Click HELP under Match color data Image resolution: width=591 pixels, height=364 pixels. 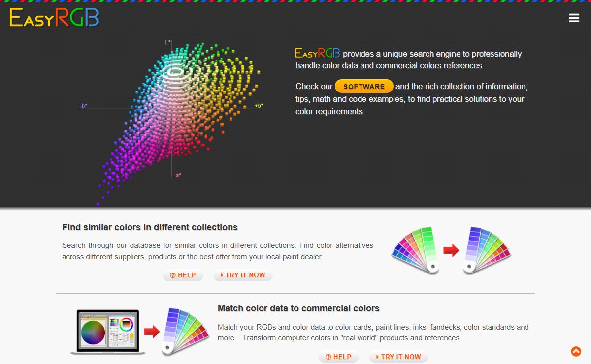[338, 357]
